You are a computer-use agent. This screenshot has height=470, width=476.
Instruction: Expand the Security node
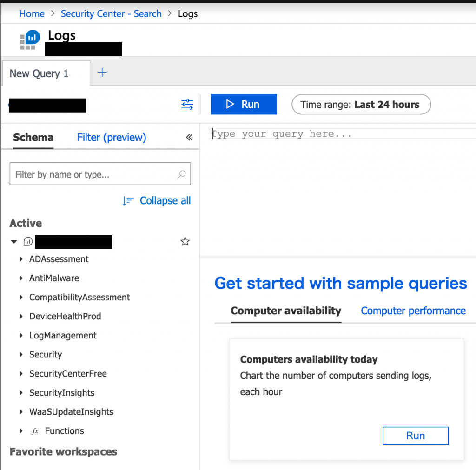pyautogui.click(x=21, y=354)
